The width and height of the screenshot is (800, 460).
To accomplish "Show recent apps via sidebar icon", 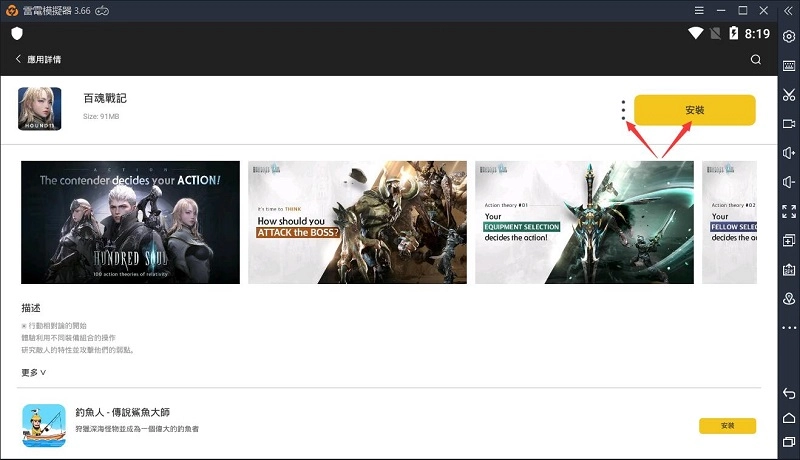I will pyautogui.click(x=789, y=441).
